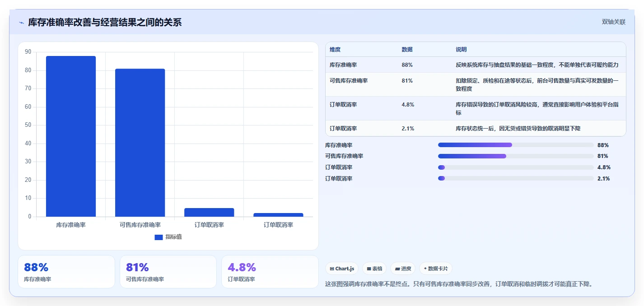This screenshot has height=306, width=644.
Task: Click the 库存准确率 x-axis label
Action: (x=71, y=224)
